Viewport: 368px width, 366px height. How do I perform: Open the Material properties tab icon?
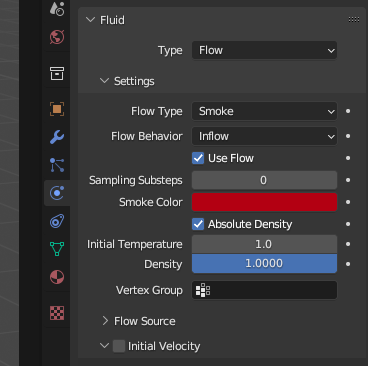pos(57,277)
